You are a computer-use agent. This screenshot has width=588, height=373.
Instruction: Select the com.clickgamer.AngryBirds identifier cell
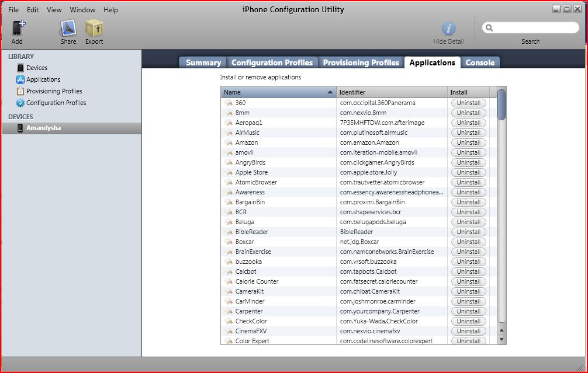pos(392,162)
